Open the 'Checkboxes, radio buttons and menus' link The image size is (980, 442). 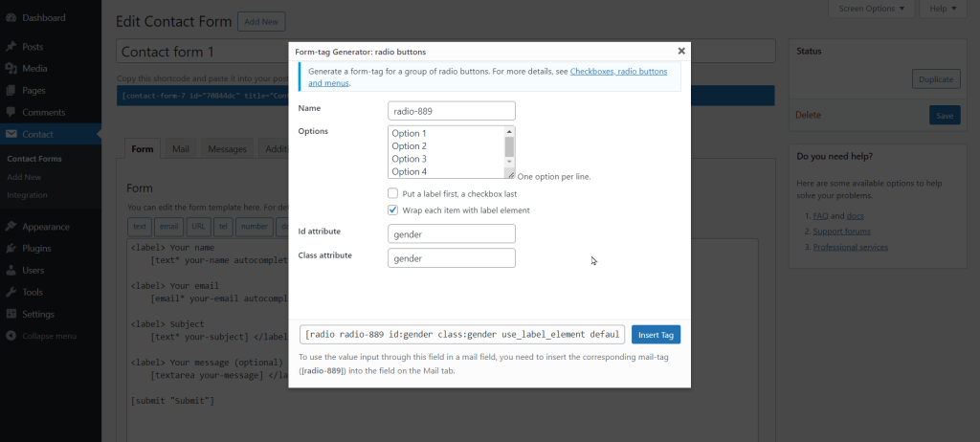point(624,72)
